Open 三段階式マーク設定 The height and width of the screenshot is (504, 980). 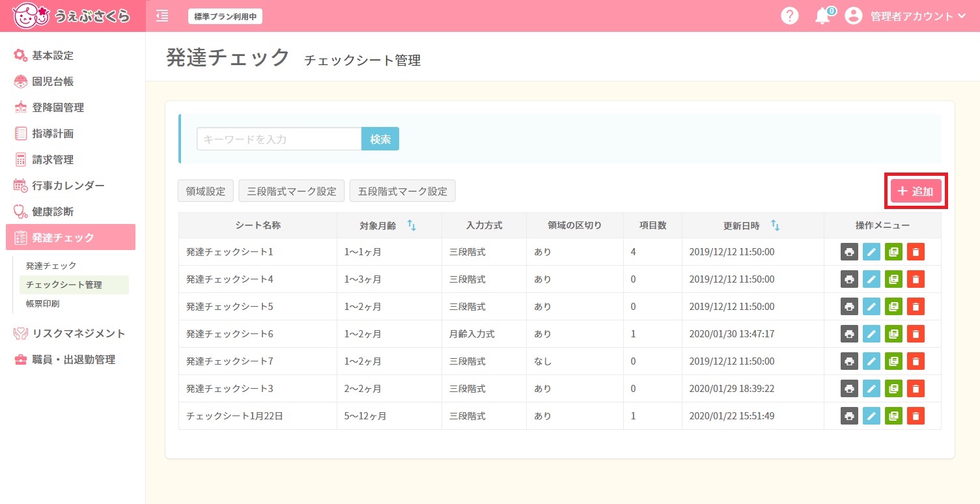click(292, 191)
